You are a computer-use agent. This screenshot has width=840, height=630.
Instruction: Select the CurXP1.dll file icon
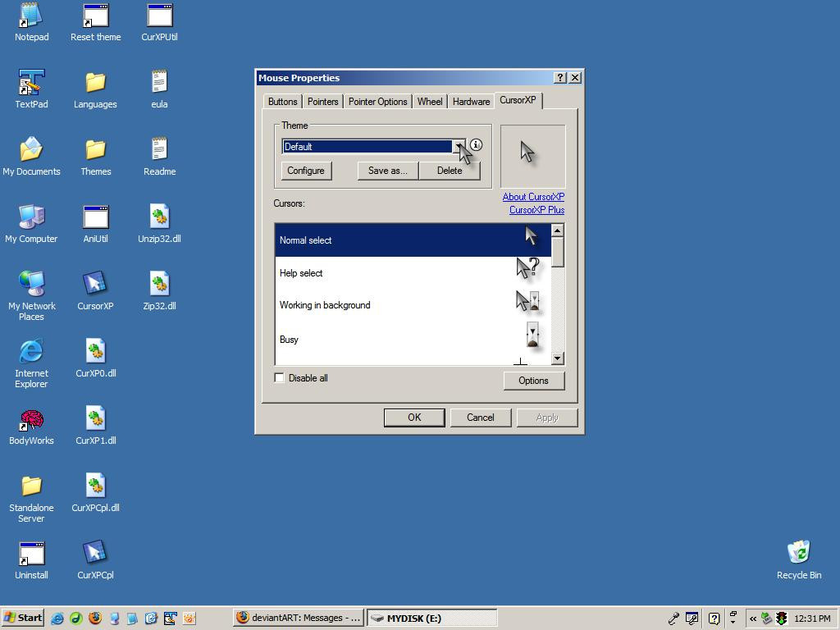click(x=95, y=426)
